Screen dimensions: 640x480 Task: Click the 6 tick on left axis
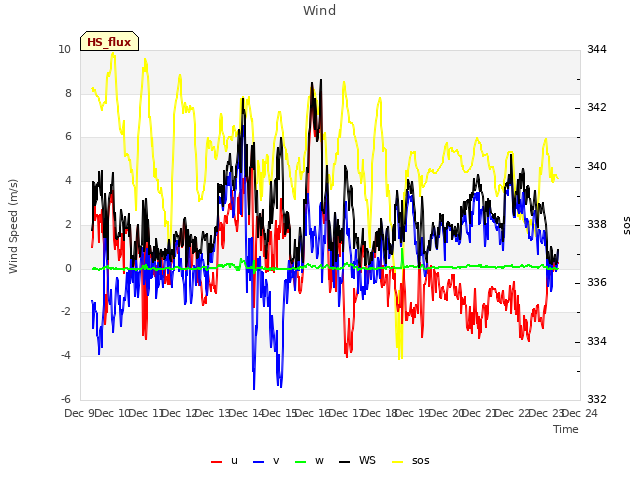68,137
